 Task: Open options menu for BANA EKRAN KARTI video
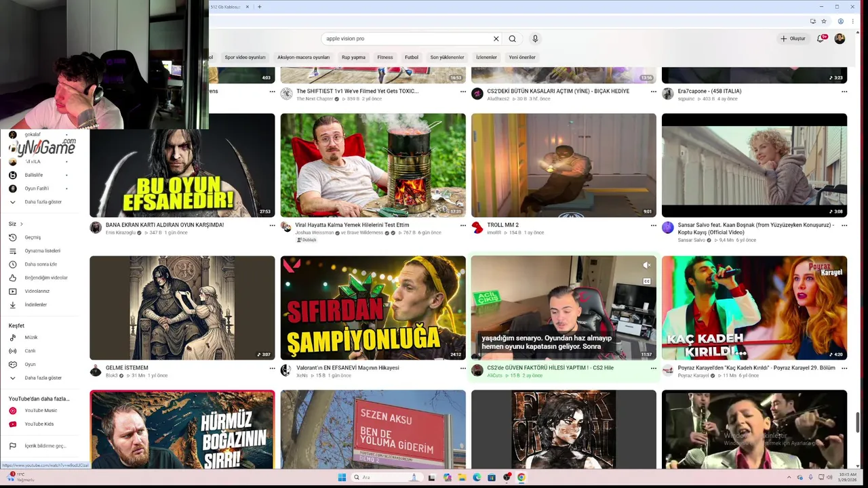pos(272,225)
